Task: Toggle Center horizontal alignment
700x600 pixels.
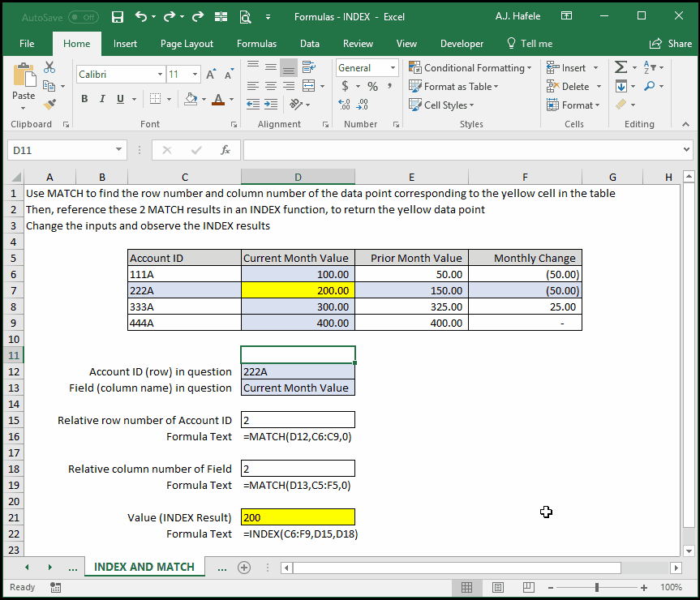Action: point(271,86)
